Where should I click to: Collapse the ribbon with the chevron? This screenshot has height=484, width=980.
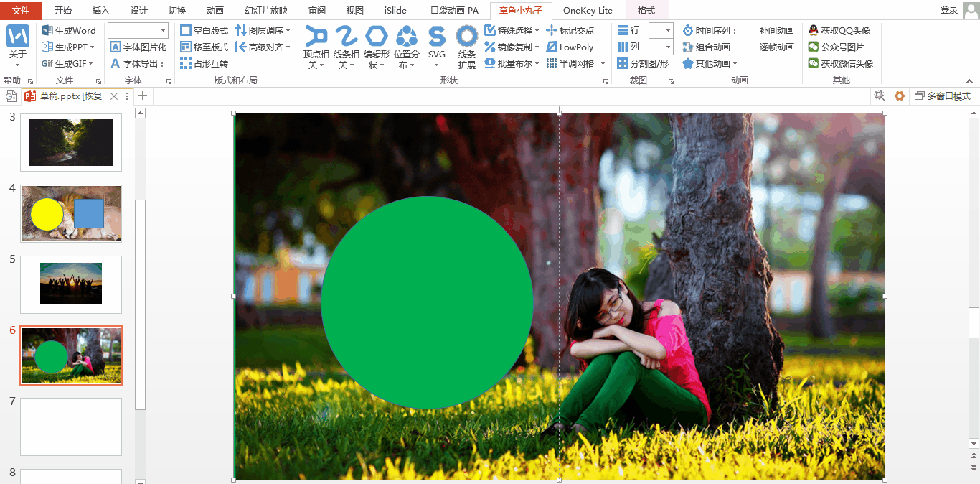(970, 80)
